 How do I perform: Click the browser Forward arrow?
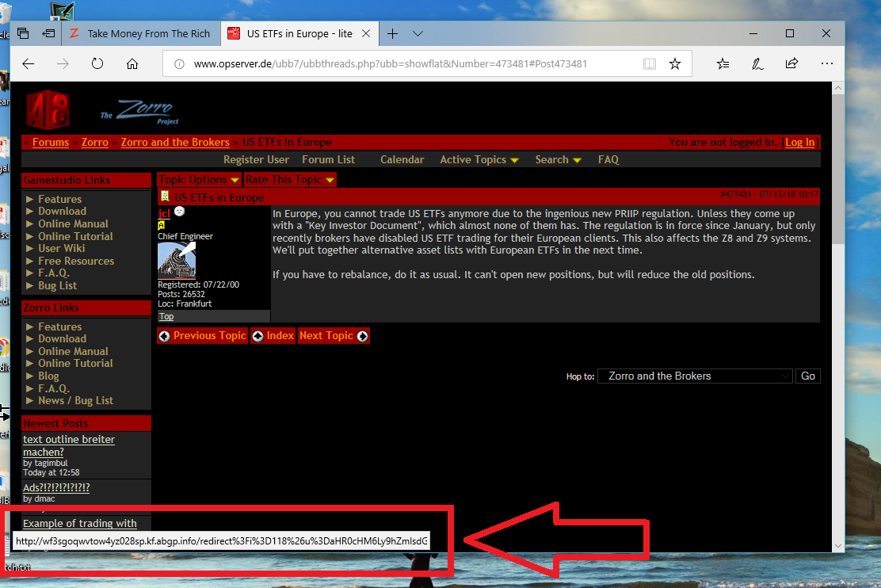(x=63, y=64)
